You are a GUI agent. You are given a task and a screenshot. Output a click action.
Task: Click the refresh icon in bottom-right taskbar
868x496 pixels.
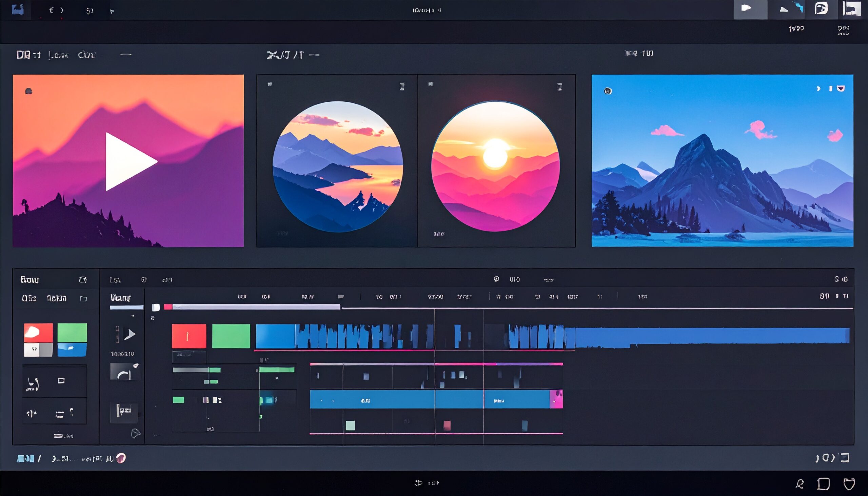800,483
